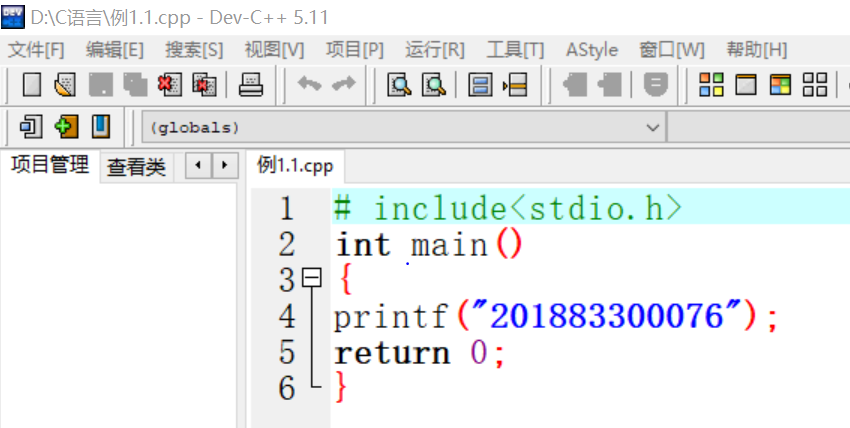The height and width of the screenshot is (428, 850).
Task: Open Find with the magnifier icon
Action: [x=400, y=85]
